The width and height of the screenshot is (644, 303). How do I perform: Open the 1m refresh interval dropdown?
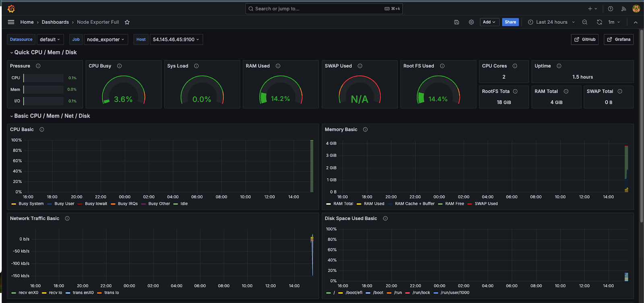point(614,22)
